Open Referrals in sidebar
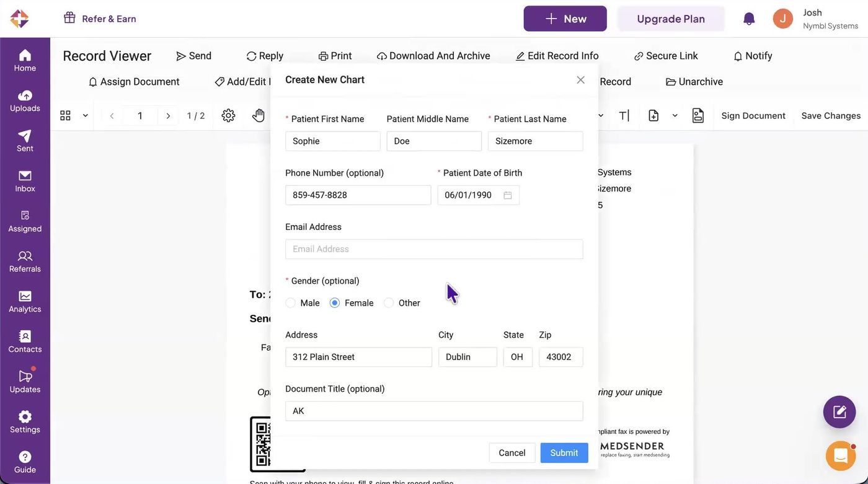 [25, 262]
